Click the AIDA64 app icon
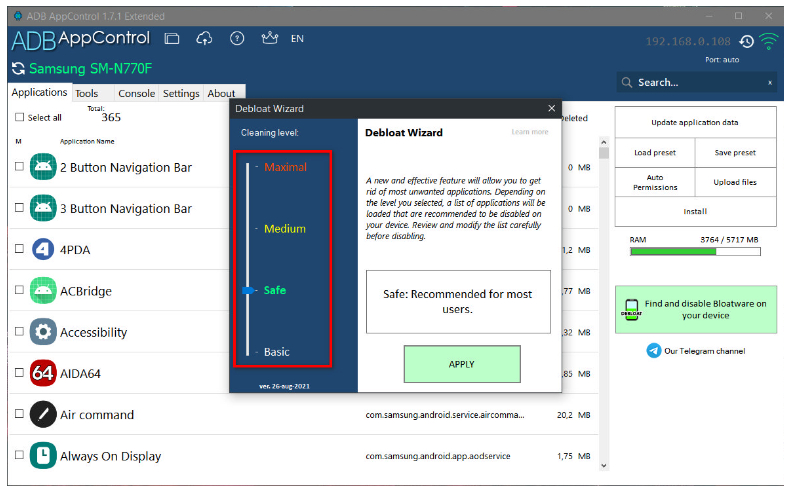Image resolution: width=791 pixels, height=494 pixels. coord(42,374)
